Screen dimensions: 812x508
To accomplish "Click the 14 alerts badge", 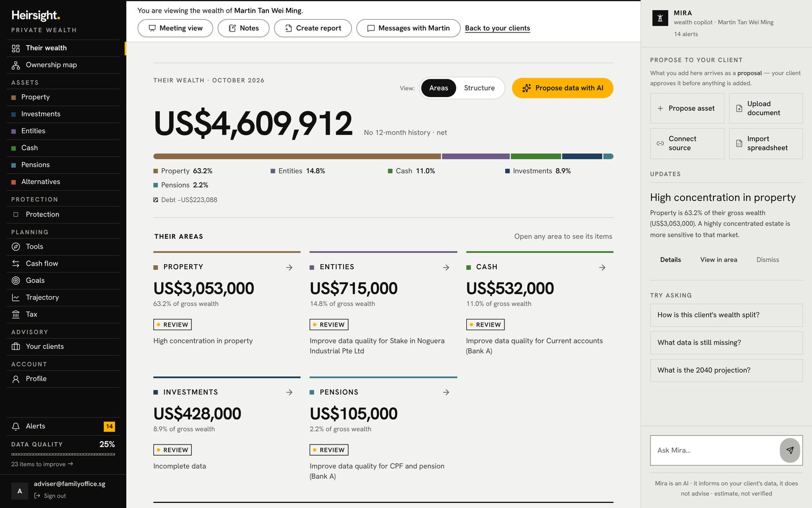I will (109, 426).
